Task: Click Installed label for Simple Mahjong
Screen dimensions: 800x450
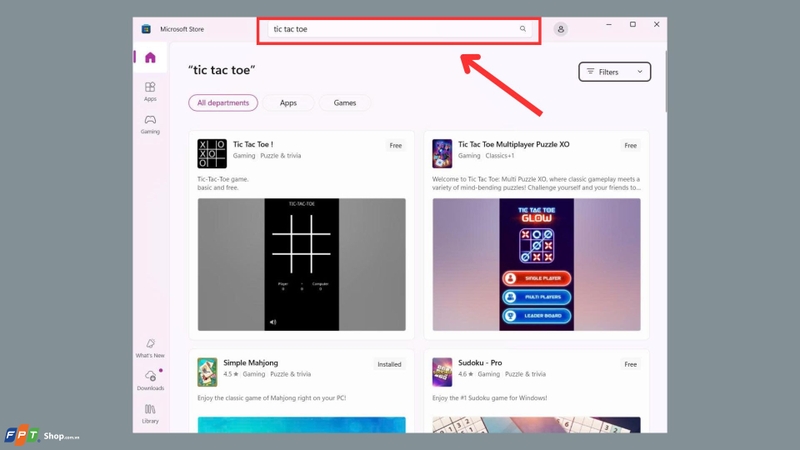Action: click(389, 364)
